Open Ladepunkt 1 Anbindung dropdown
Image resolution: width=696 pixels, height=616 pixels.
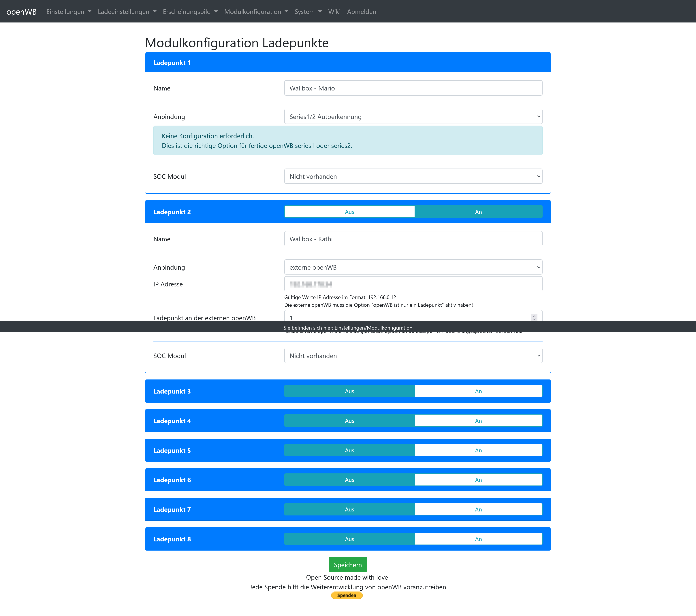coord(413,117)
